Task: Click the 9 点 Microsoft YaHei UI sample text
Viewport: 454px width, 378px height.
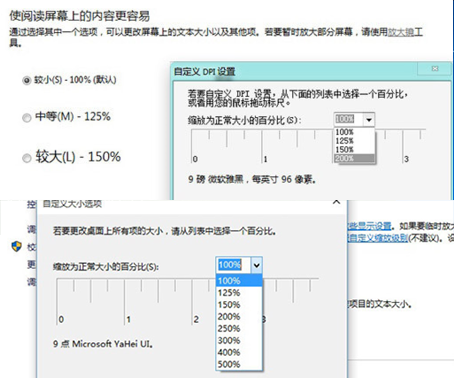Action: (103, 344)
